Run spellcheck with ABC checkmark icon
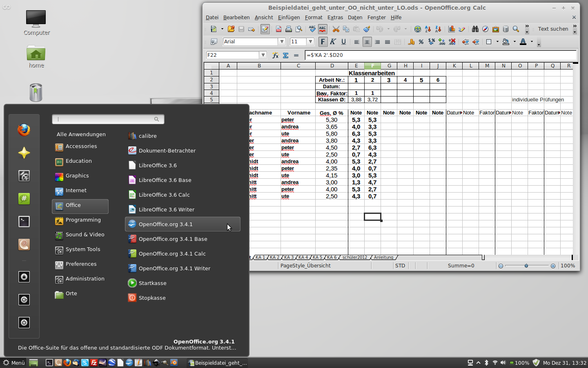Viewport: 588px width, 368px height. pyautogui.click(x=312, y=29)
